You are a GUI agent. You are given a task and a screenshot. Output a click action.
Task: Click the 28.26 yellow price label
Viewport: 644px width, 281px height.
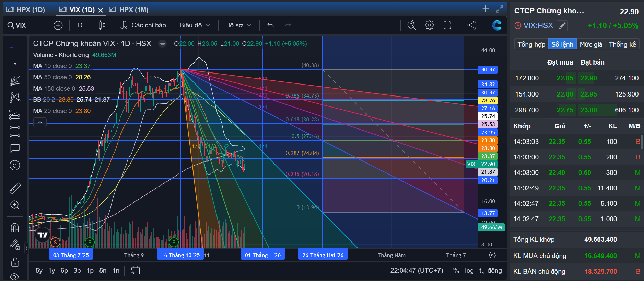[488, 101]
